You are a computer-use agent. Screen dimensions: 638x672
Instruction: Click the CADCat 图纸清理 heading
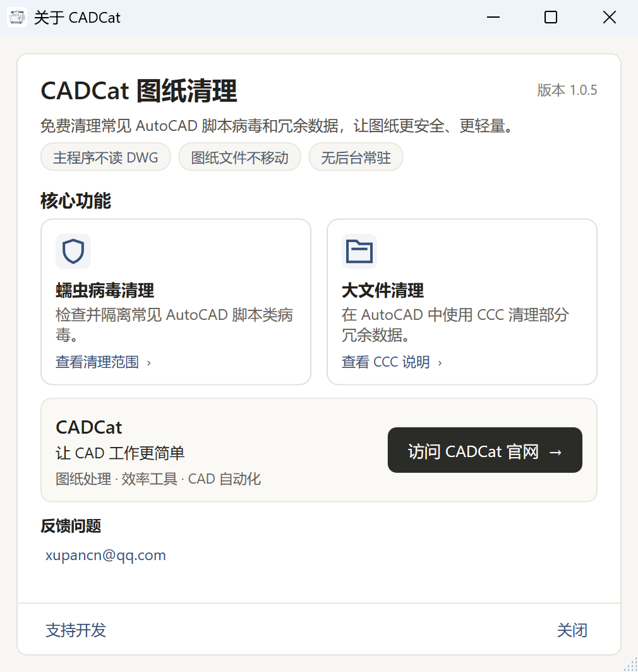point(139,91)
